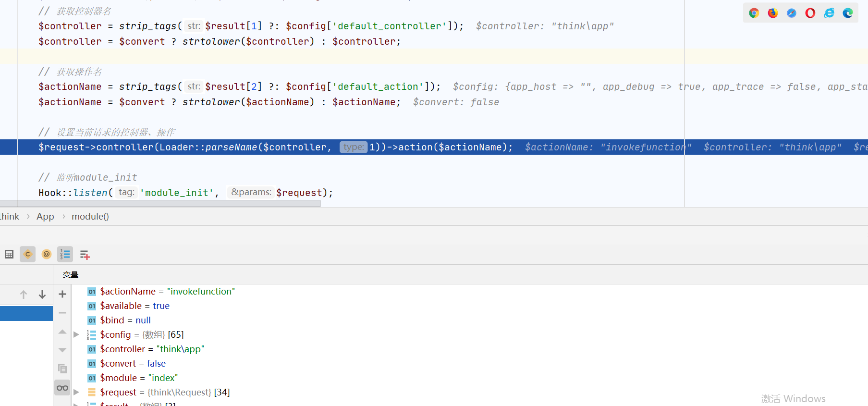Click the $config array type icon

(91, 335)
